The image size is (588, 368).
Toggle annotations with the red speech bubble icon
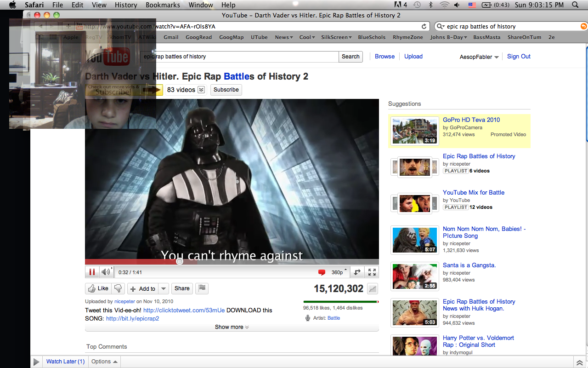322,272
